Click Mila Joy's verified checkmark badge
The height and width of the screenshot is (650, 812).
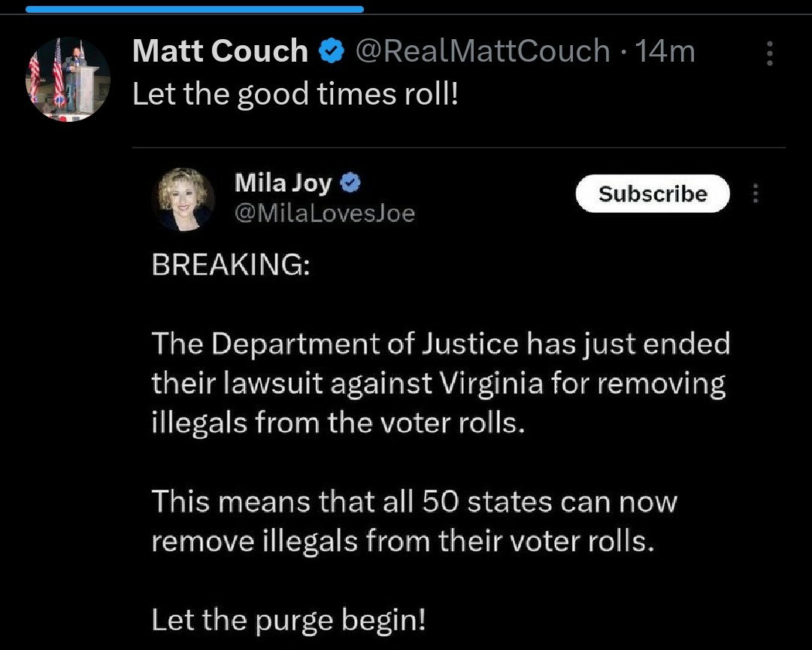350,183
